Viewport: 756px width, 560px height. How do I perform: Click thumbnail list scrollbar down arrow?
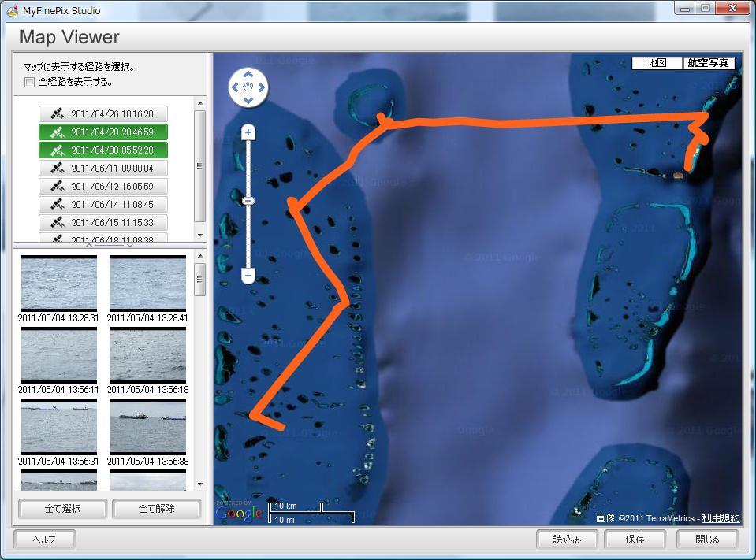[200, 484]
